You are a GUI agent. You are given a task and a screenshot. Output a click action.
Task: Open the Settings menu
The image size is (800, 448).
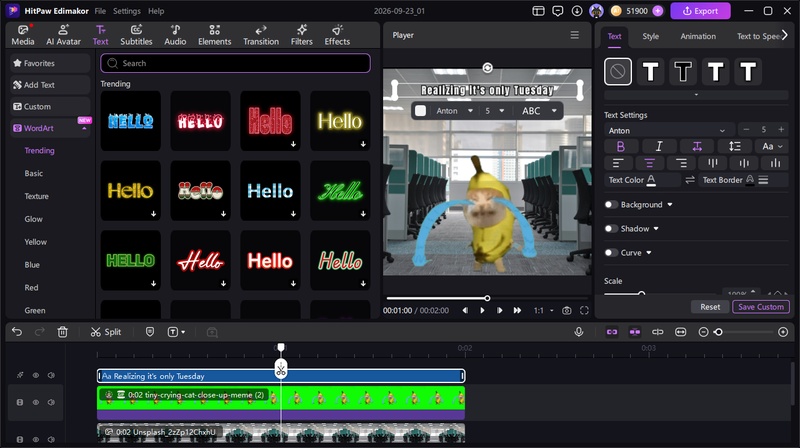127,11
